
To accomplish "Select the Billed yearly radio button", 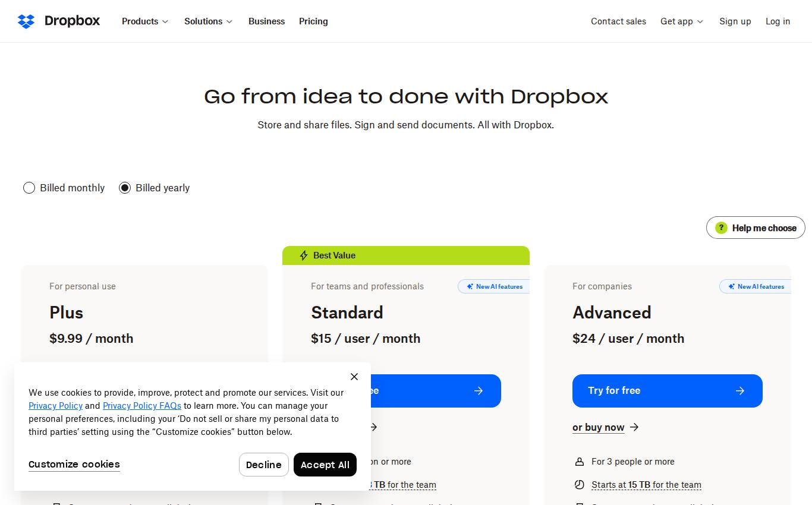I will 125,188.
